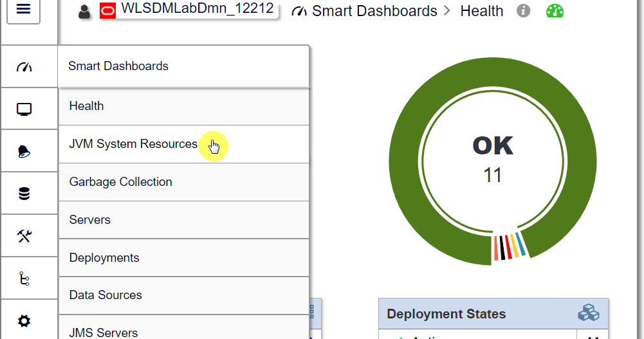
Task: Open JMS Servers menu entry
Action: click(x=184, y=328)
